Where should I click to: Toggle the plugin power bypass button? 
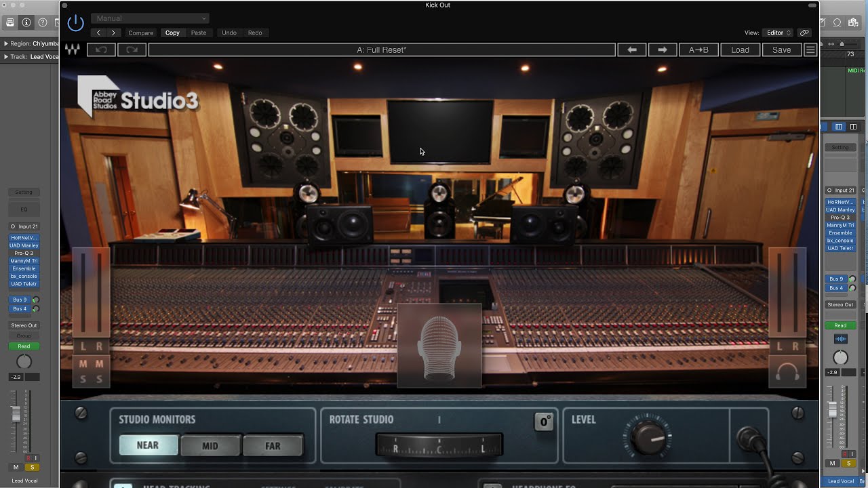point(76,23)
